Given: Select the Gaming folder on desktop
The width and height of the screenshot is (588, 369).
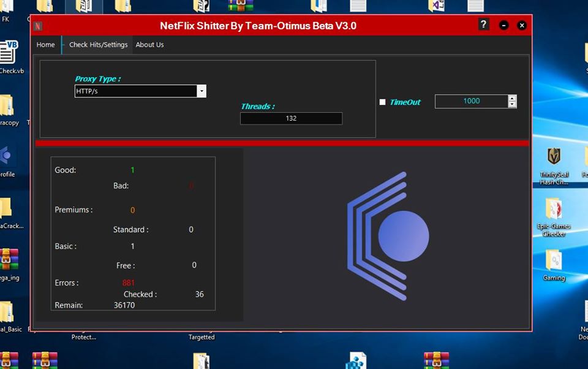Looking at the screenshot, I should click(x=554, y=265).
